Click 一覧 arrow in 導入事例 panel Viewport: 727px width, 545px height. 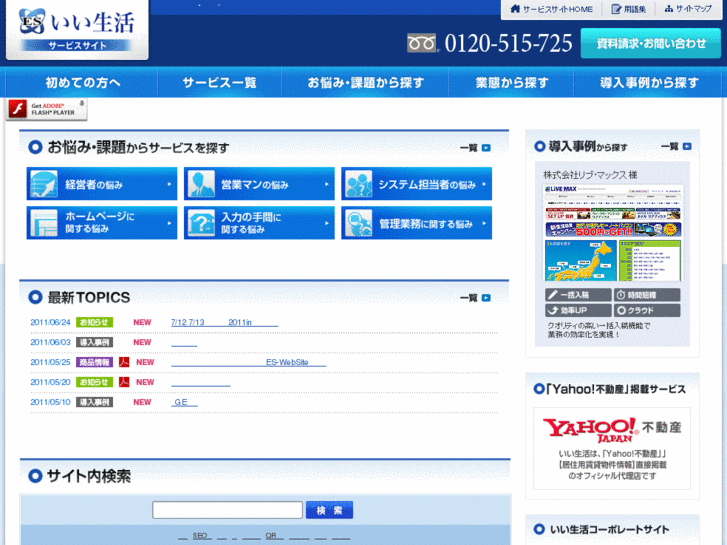pos(676,147)
